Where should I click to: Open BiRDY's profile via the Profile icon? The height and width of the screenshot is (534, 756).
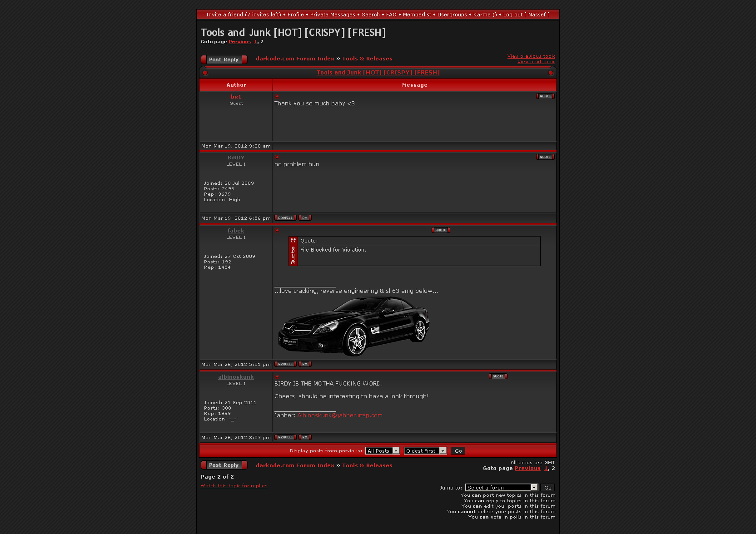click(x=285, y=218)
